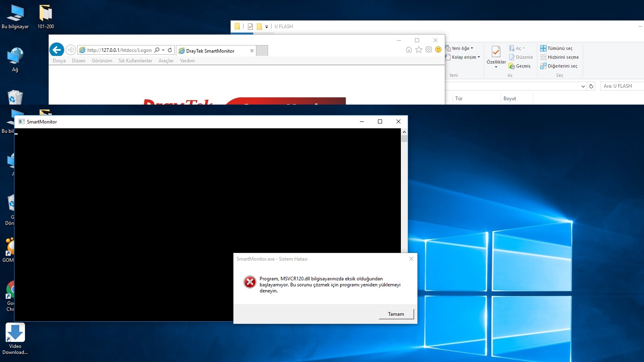Image resolution: width=644 pixels, height=362 pixels.
Task: Click the IE back arrow button
Action: [57, 50]
